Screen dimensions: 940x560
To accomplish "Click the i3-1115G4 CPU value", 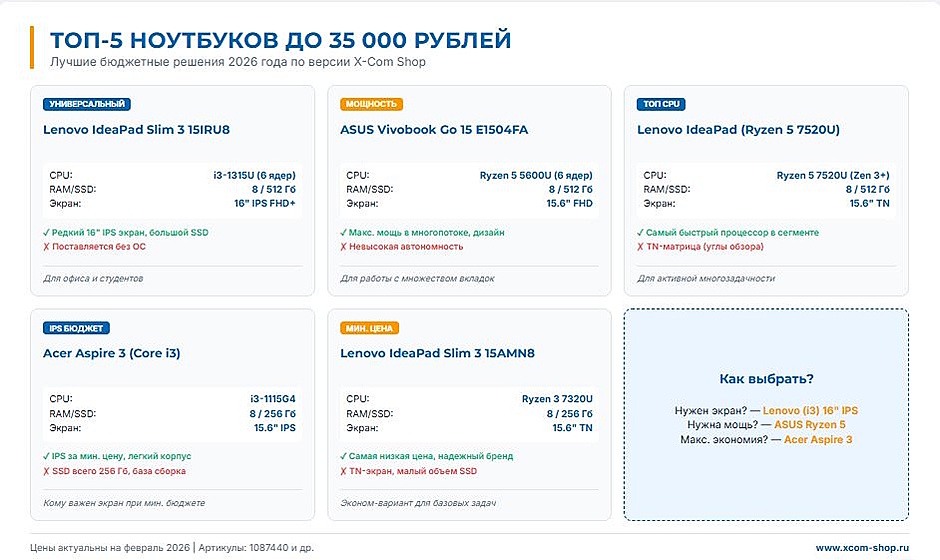I will point(273,399).
